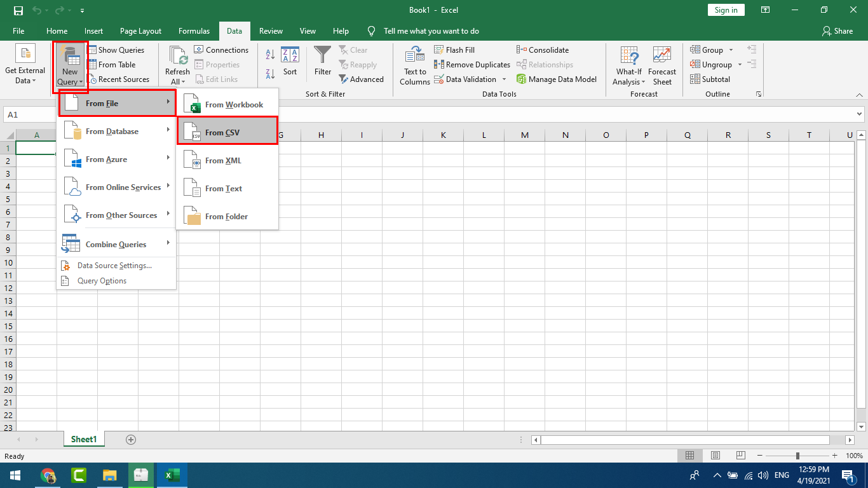Sort ascending A to Z

[269, 55]
